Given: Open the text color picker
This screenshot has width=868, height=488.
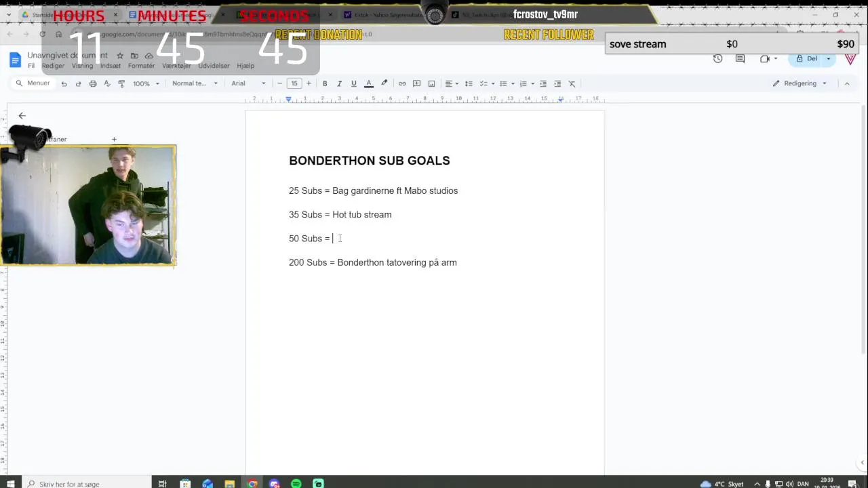Looking at the screenshot, I should [369, 83].
